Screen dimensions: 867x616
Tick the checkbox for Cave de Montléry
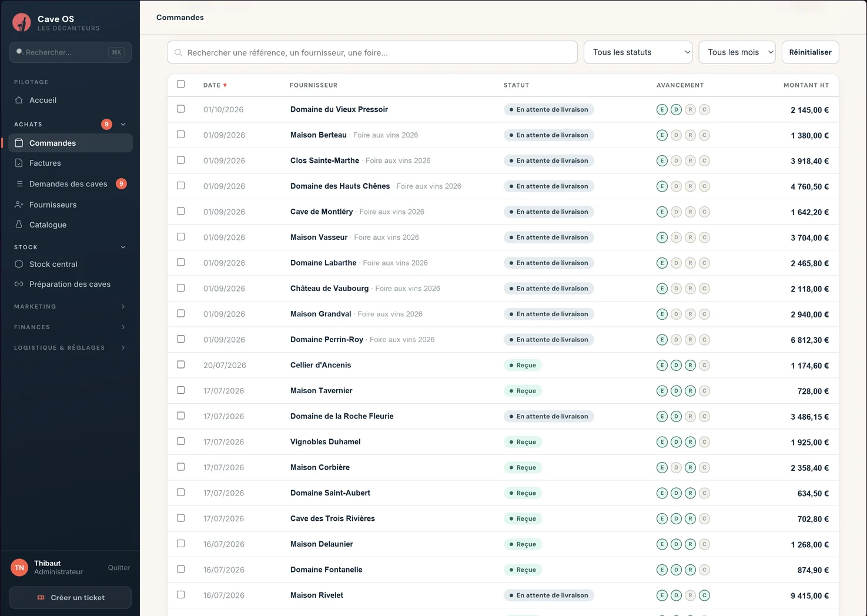click(x=180, y=211)
